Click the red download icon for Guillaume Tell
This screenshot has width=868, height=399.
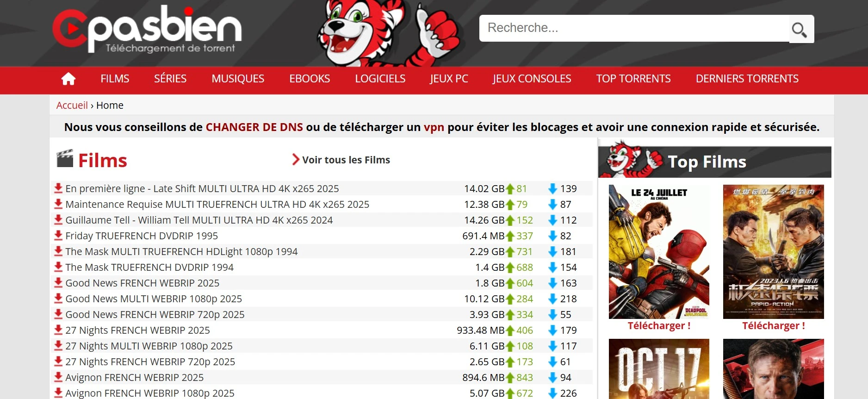coord(58,220)
